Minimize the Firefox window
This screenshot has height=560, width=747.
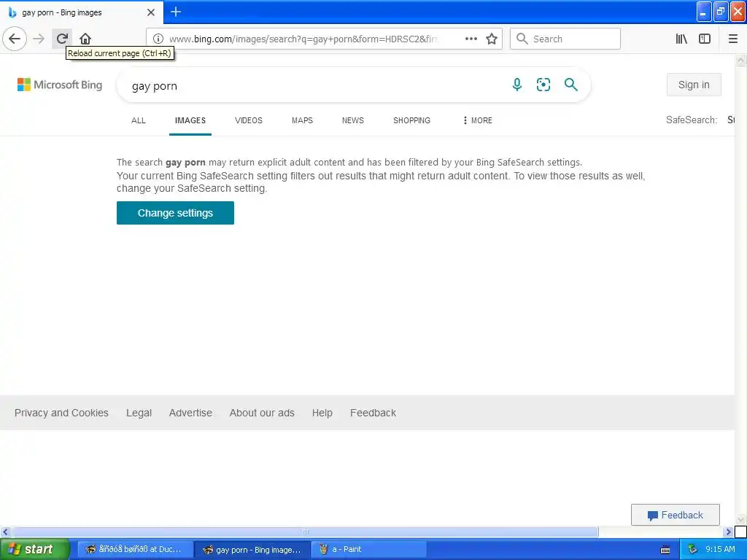coord(704,12)
